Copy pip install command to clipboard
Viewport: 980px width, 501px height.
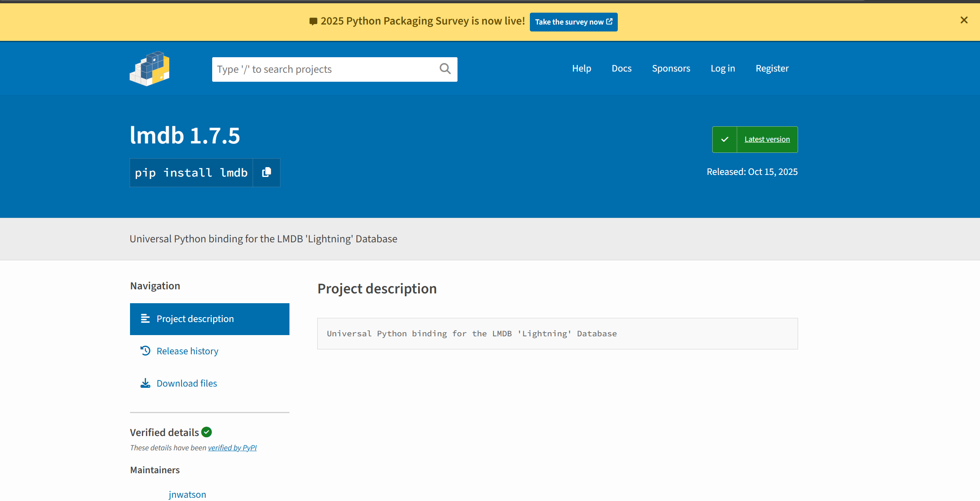(267, 172)
